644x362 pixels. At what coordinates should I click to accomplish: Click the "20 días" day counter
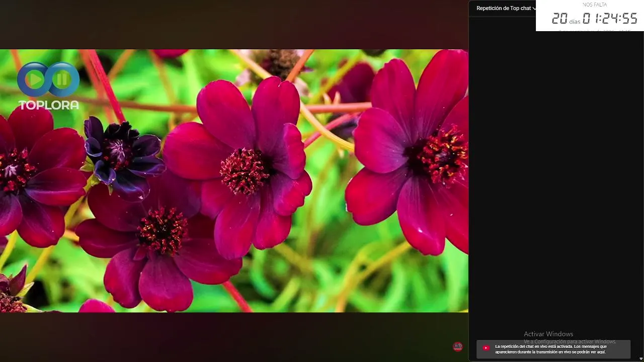coord(566,19)
